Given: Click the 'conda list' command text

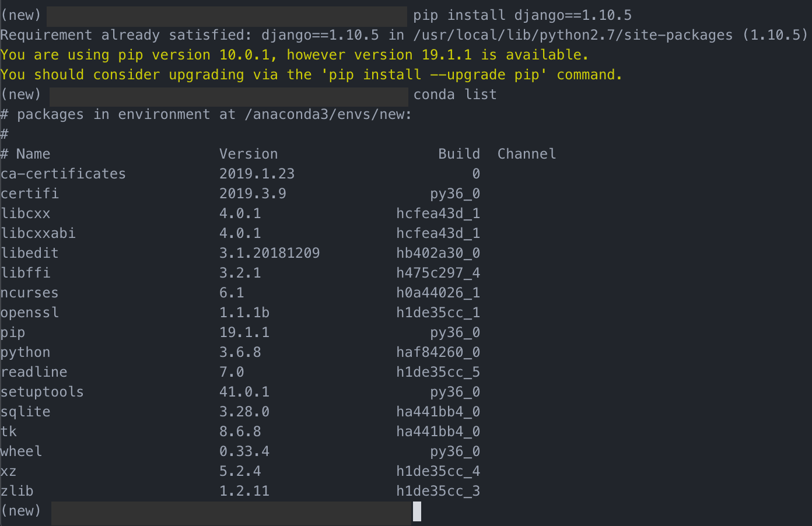Looking at the screenshot, I should pyautogui.click(x=455, y=94).
